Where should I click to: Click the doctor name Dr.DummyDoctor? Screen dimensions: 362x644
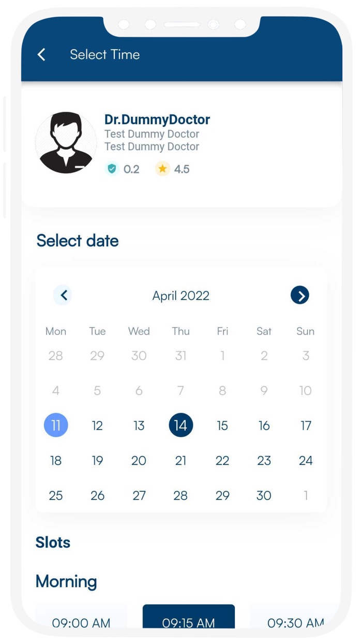tap(157, 119)
